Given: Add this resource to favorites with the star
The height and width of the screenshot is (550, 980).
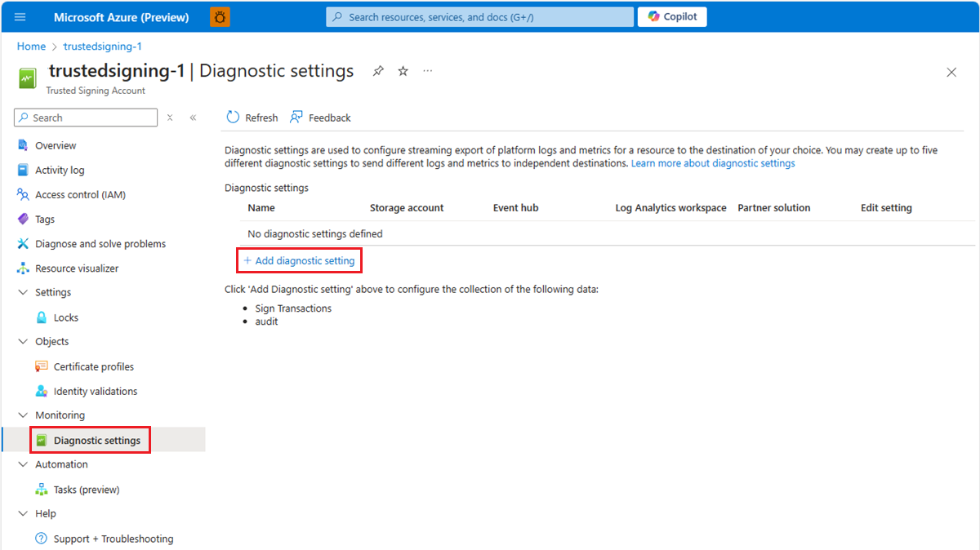Looking at the screenshot, I should pos(403,71).
